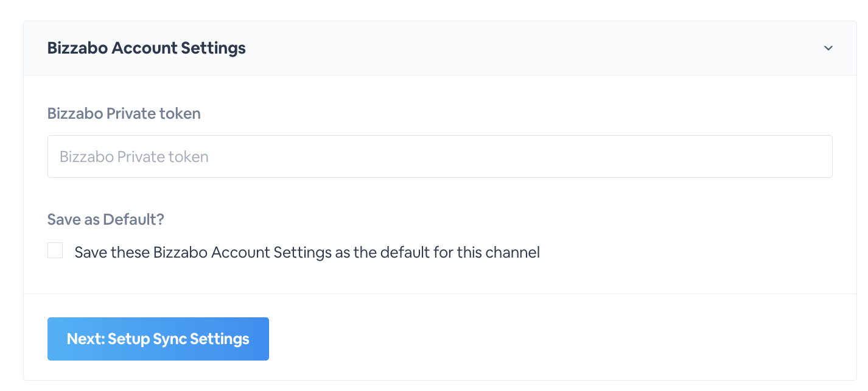Click the 'Bizzabo Private token' field label
This screenshot has height=391, width=868.
[x=124, y=113]
